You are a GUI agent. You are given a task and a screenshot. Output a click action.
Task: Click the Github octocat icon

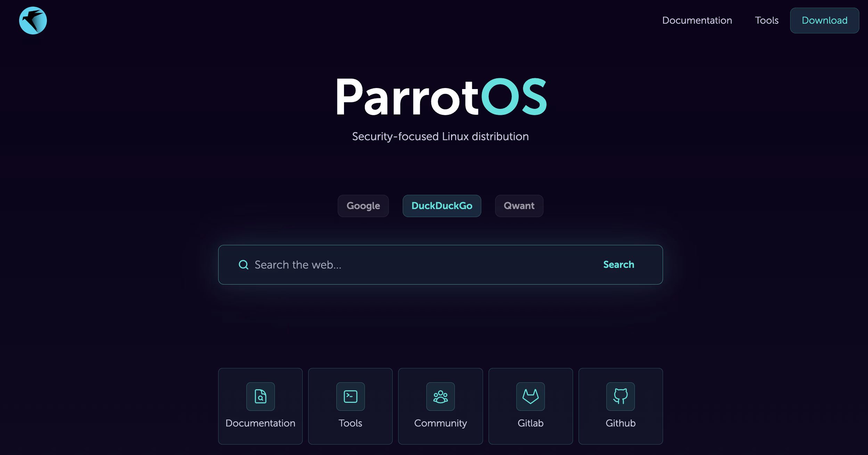[621, 397]
